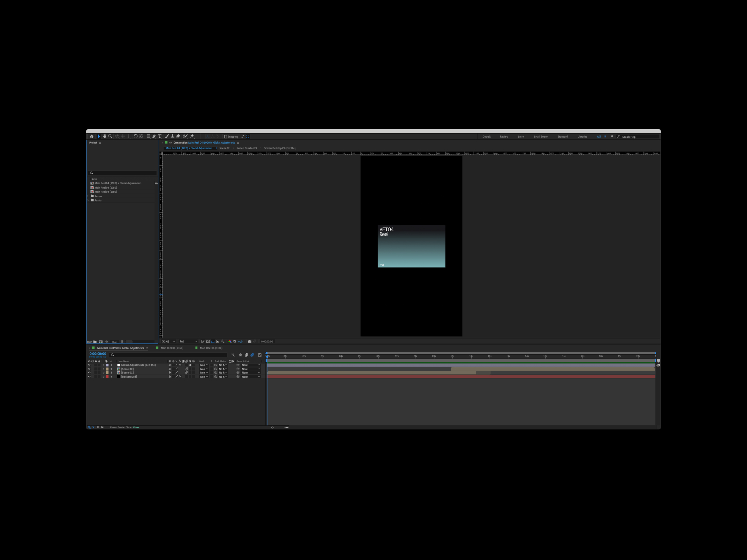Toggle the hide shy layers icon in timeline
Screen dimensions: 747x560
(x=240, y=355)
